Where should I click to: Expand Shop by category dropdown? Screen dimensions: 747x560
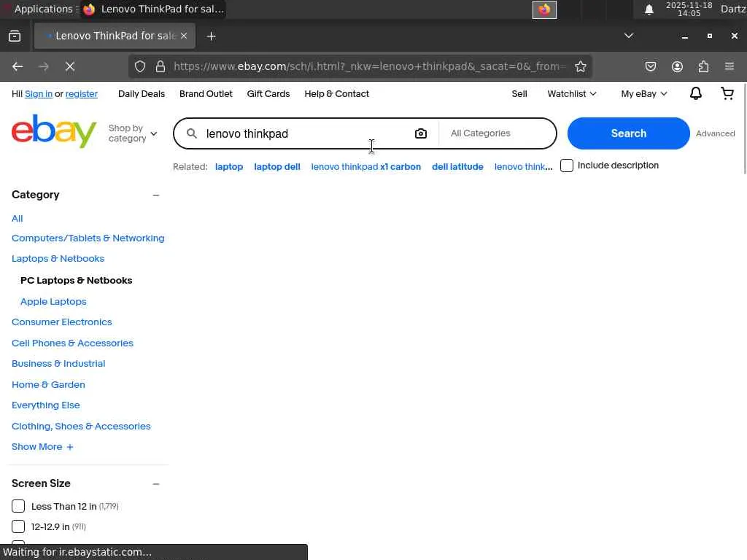tap(133, 133)
